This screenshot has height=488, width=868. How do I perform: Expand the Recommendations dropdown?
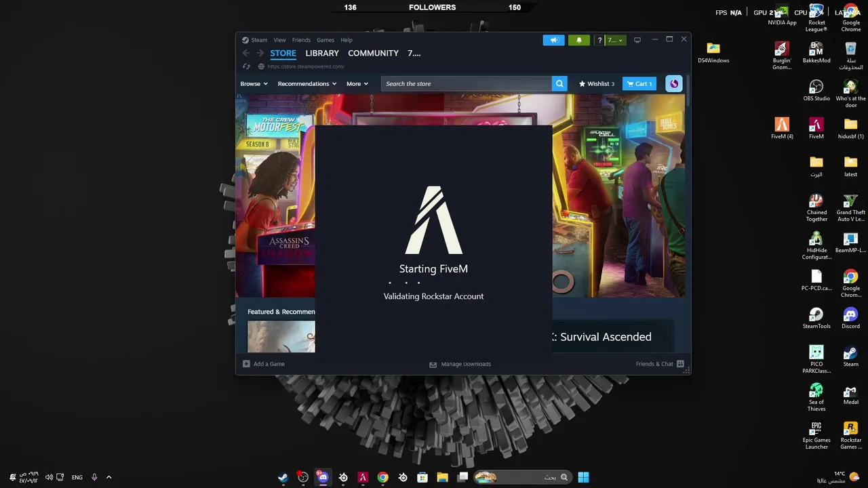coord(307,83)
